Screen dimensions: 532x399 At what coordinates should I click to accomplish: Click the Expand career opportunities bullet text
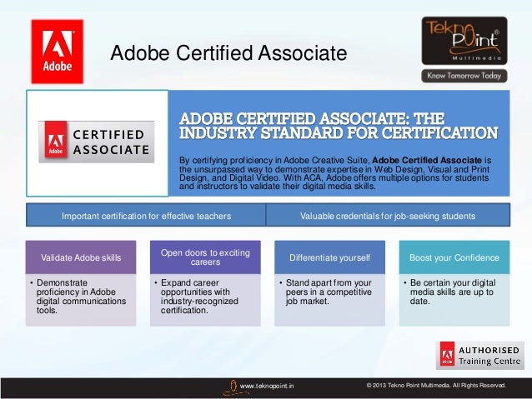click(199, 297)
